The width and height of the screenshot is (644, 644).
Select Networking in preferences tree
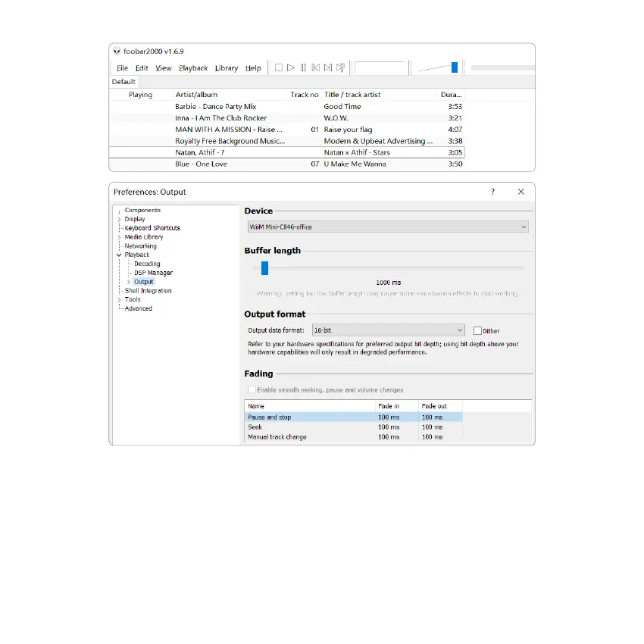point(140,246)
